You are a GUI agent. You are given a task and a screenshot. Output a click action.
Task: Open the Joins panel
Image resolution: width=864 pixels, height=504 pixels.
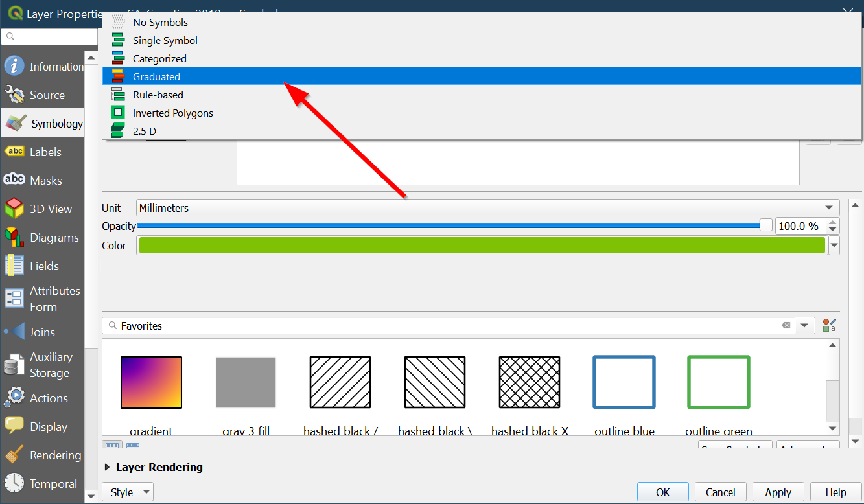[41, 332]
